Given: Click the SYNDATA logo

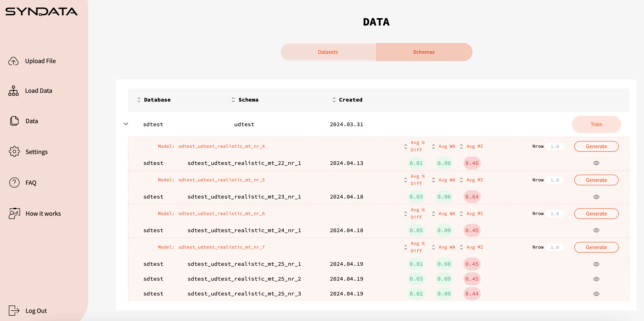Looking at the screenshot, I should tap(42, 12).
